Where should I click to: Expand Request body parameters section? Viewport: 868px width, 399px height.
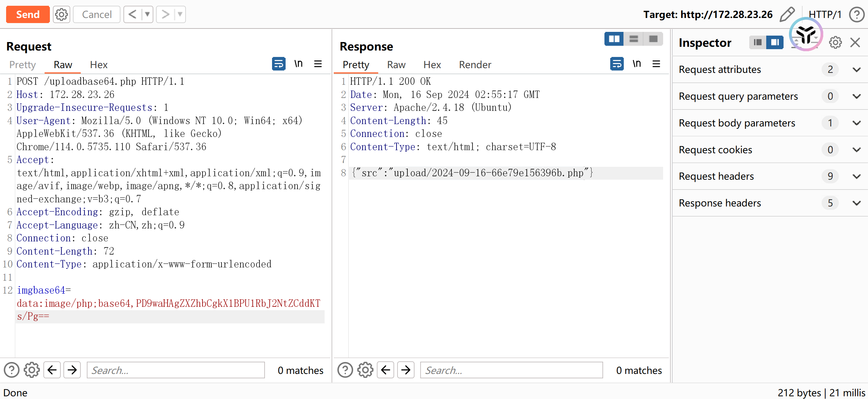[x=856, y=123]
